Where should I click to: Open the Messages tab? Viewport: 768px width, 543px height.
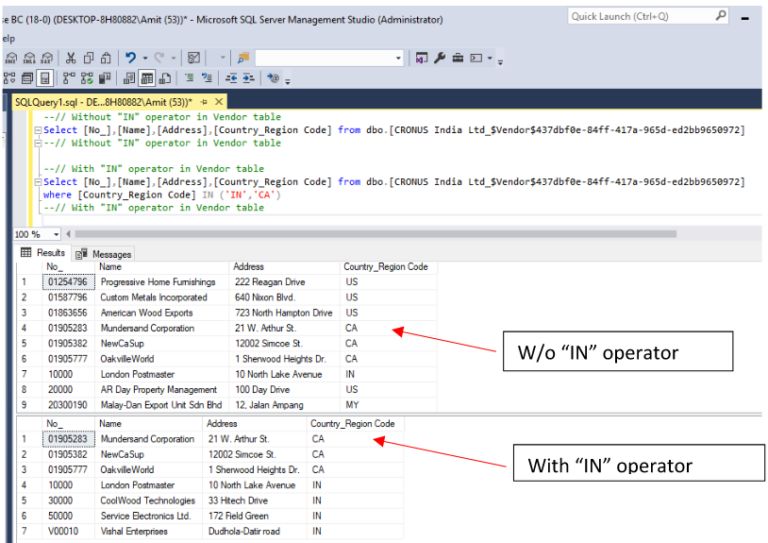tap(103, 254)
